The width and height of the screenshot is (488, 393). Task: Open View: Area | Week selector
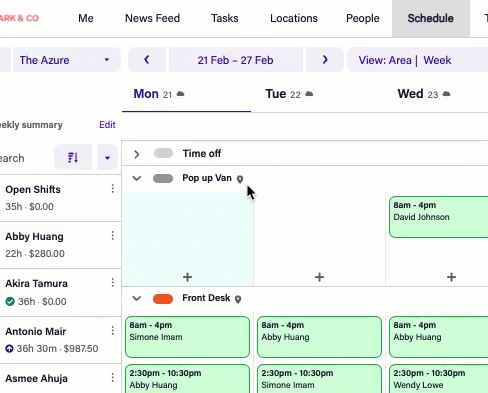(x=418, y=60)
